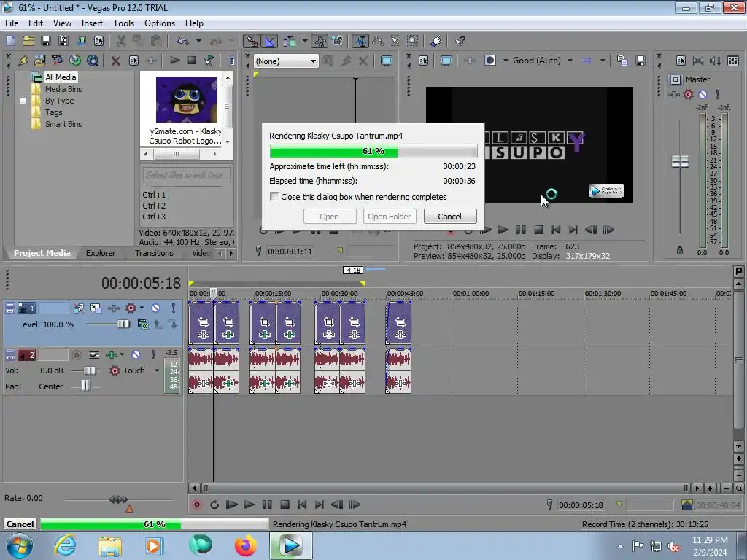
Task: Mute the Master bus output
Action: [703, 94]
